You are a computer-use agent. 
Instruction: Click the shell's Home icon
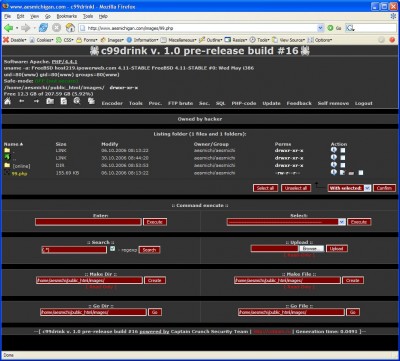click(x=7, y=101)
